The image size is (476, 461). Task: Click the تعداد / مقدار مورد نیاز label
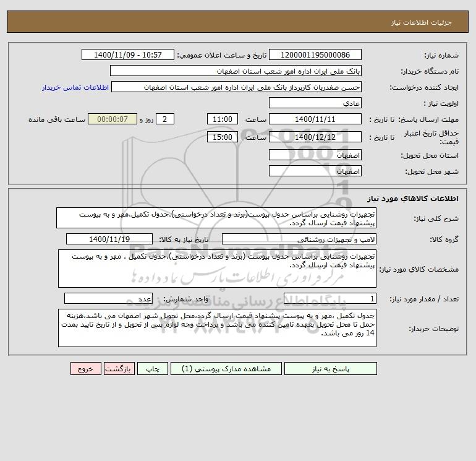click(x=424, y=299)
